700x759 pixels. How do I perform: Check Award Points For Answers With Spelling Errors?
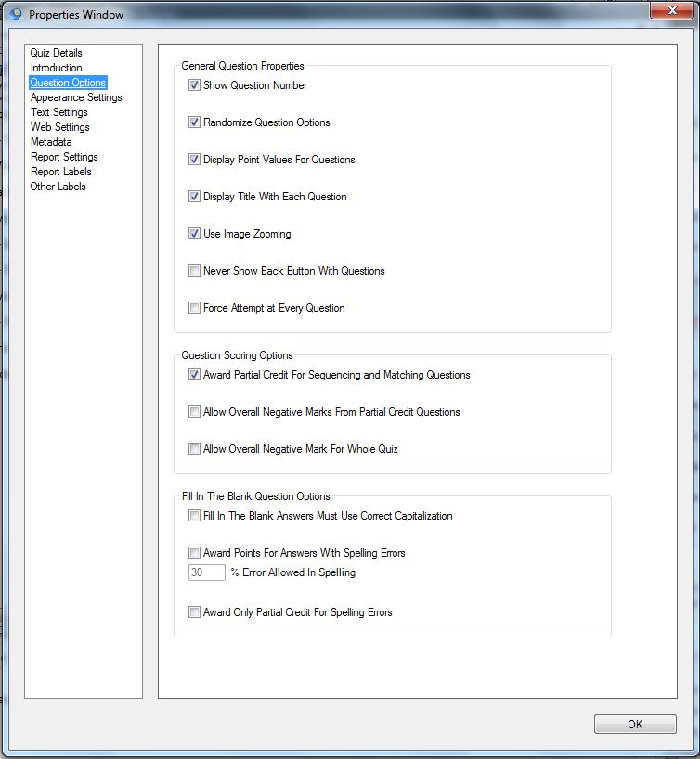point(194,553)
